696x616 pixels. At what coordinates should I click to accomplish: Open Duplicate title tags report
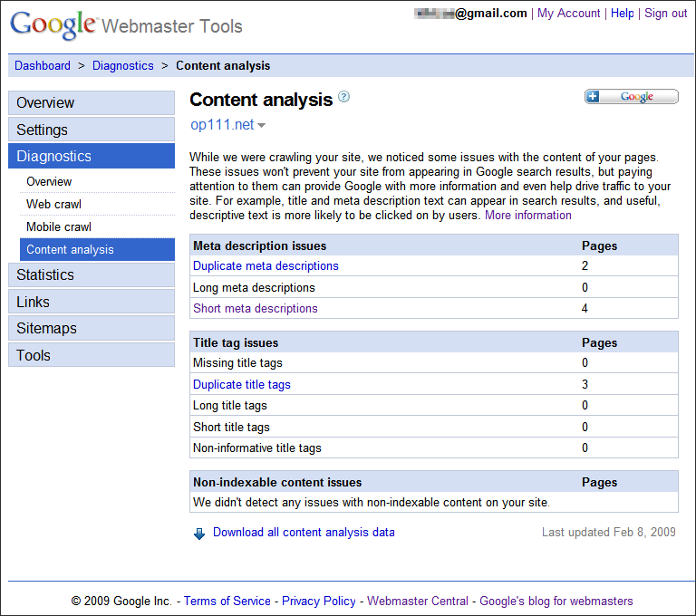click(x=241, y=384)
